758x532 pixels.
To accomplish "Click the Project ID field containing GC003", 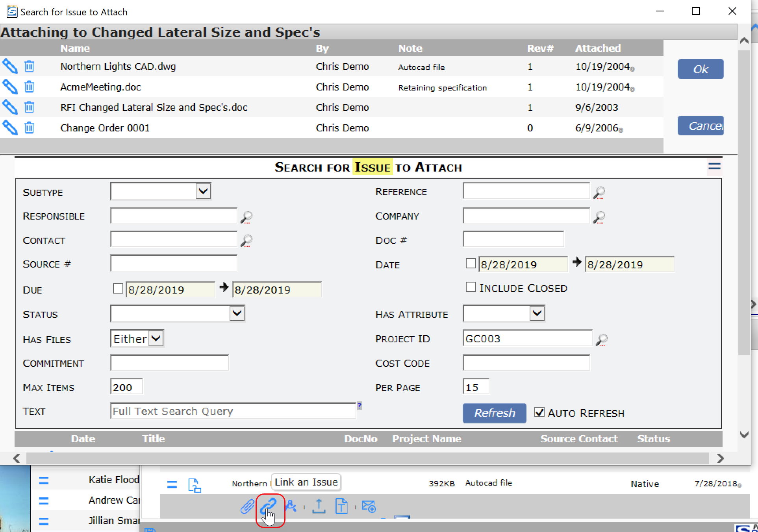I will pyautogui.click(x=527, y=338).
